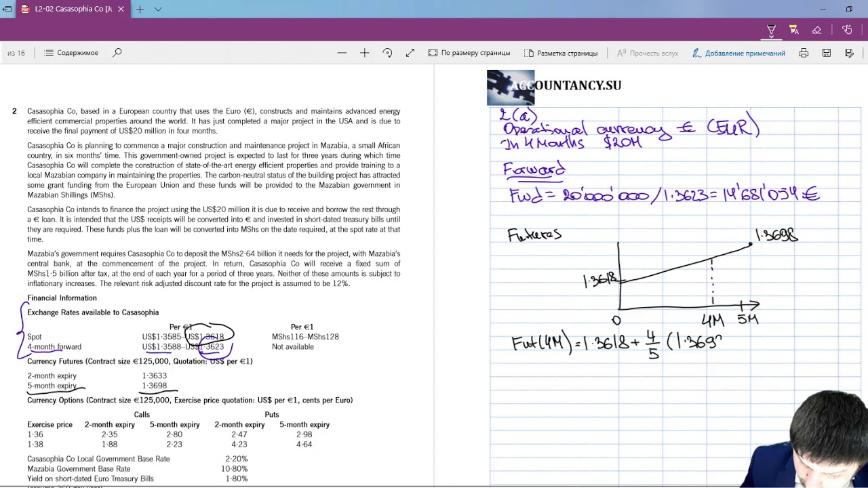The image size is (868, 488).
Task: Click the 'Puts' column header
Action: pos(272,415)
